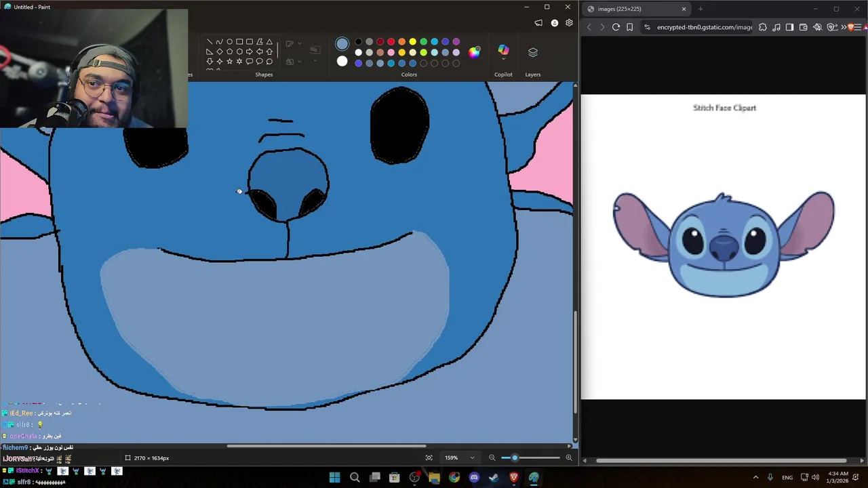
Task: Open File Explorer from the taskbar
Action: tap(434, 477)
